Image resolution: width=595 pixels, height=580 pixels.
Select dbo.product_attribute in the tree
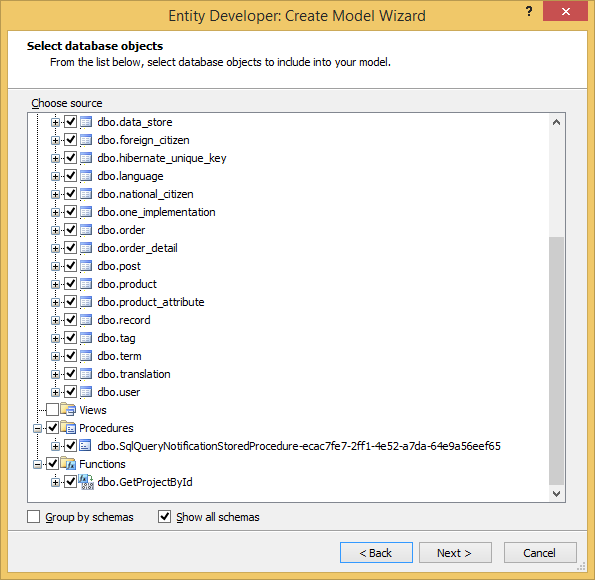(x=151, y=302)
